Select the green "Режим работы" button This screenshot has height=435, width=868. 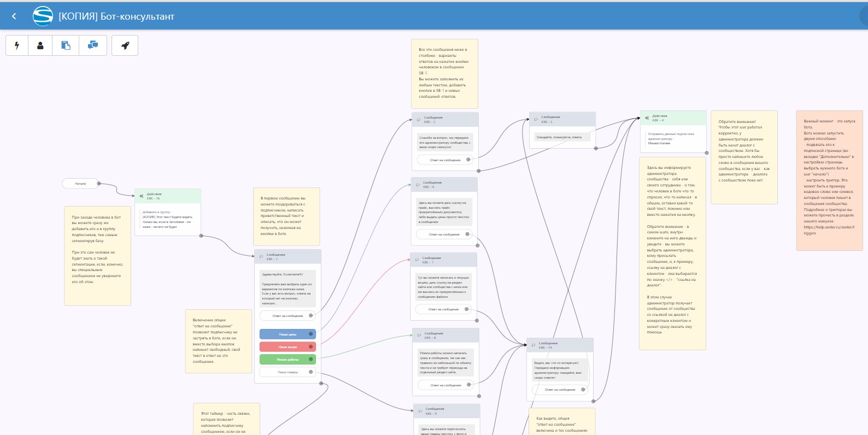pos(288,360)
